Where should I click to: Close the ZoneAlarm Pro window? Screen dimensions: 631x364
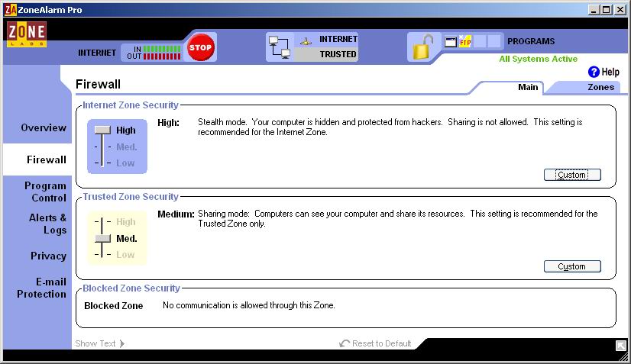tap(620, 9)
